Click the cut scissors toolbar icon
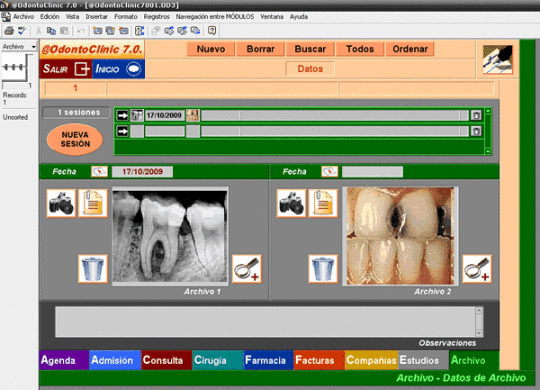Viewport: 540px width, 390px height. coord(39,31)
